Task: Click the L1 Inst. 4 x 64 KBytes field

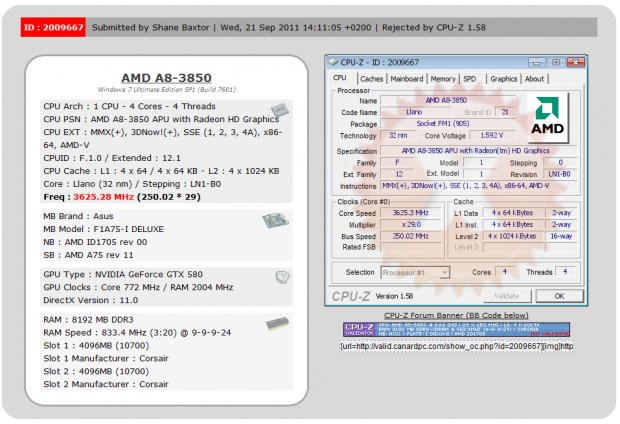Action: tap(512, 225)
